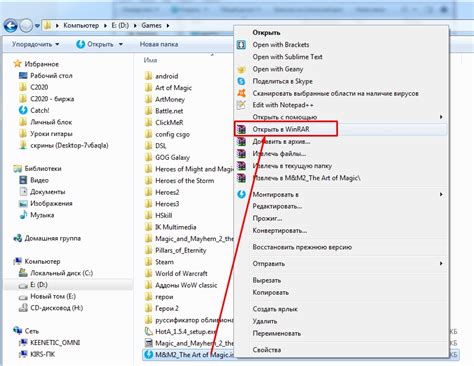Open the recent locations dropdown arrow
This screenshot has height=366, width=474.
(x=37, y=26)
